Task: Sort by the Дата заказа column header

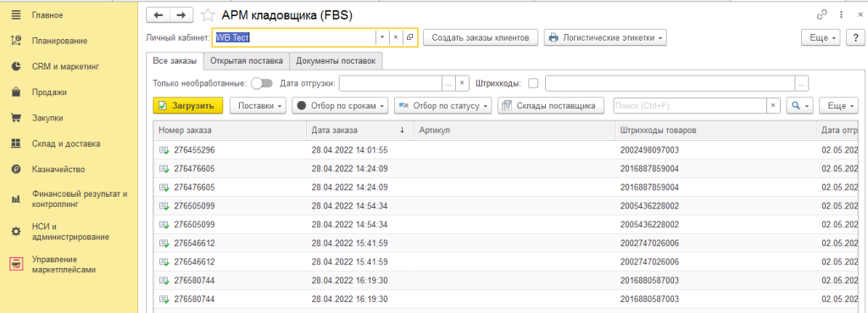Action: (359, 130)
